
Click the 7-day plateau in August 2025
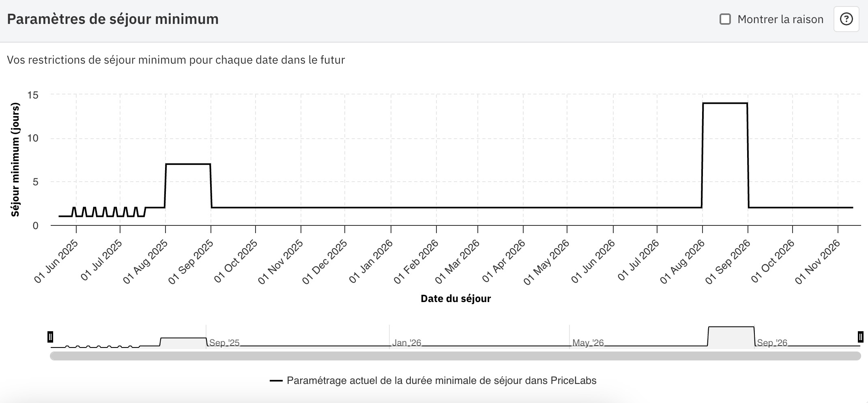coord(188,164)
